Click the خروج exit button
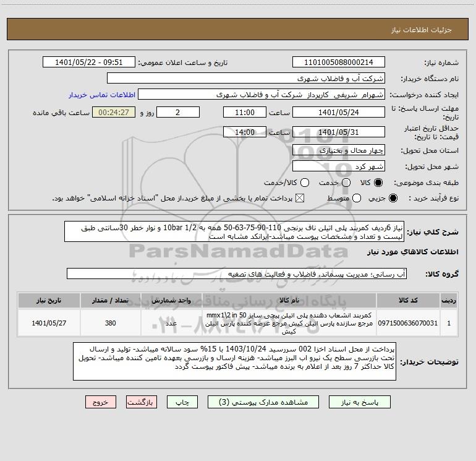 point(101,402)
